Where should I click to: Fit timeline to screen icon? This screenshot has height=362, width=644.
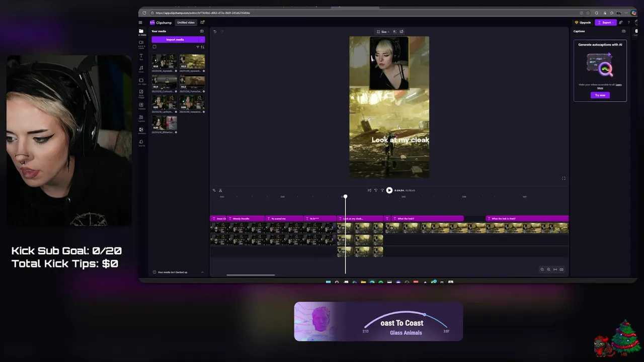(x=555, y=269)
